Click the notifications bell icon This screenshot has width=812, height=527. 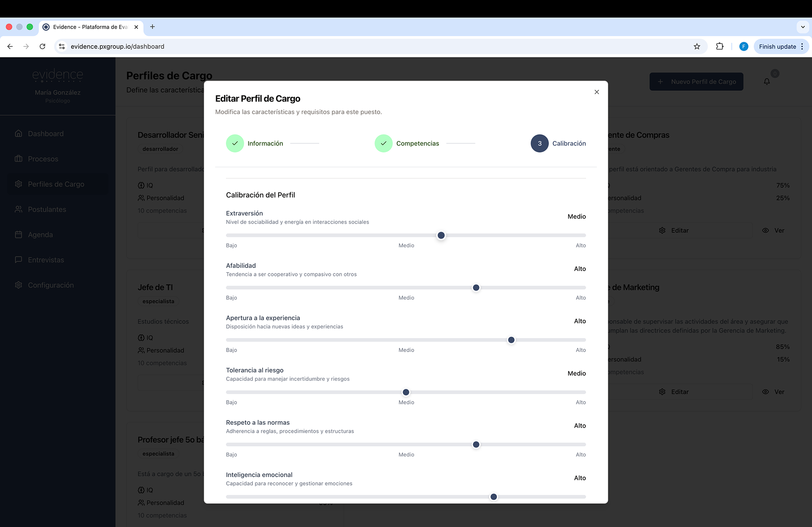766,82
